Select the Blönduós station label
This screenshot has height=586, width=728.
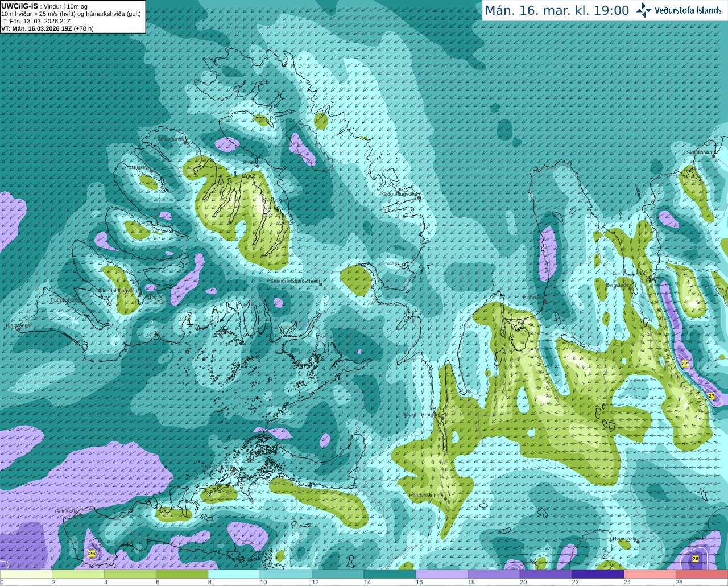coord(533,298)
